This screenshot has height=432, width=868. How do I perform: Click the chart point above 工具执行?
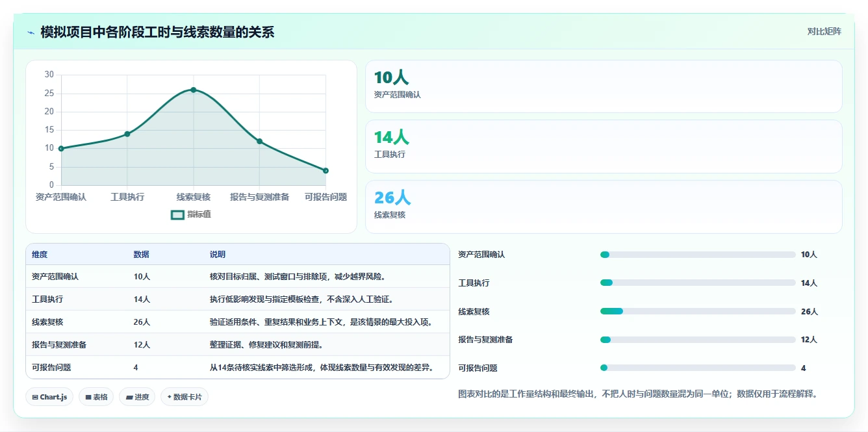tap(127, 134)
